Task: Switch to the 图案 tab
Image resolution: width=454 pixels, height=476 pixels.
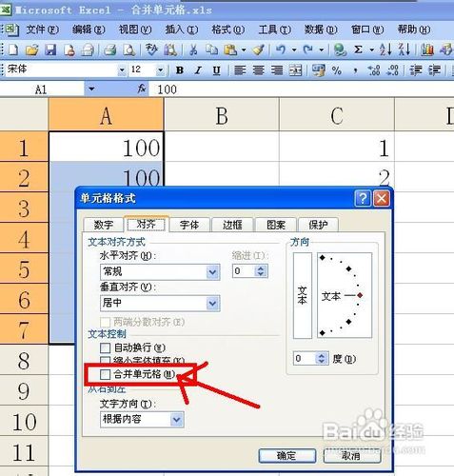Action: click(x=276, y=225)
